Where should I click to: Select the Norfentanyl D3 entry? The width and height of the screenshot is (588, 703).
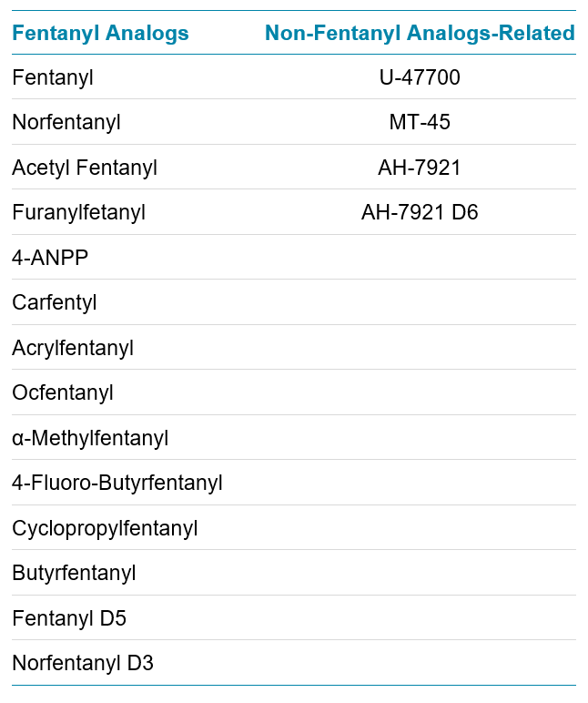click(83, 664)
